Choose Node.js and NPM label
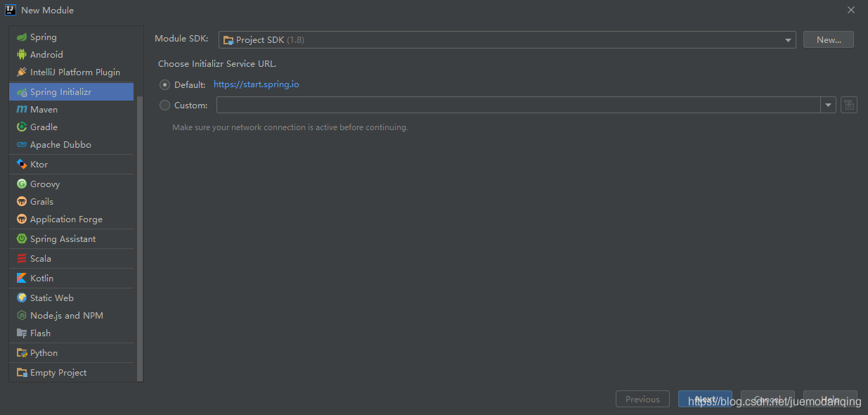The width and height of the screenshot is (868, 415). pos(67,316)
